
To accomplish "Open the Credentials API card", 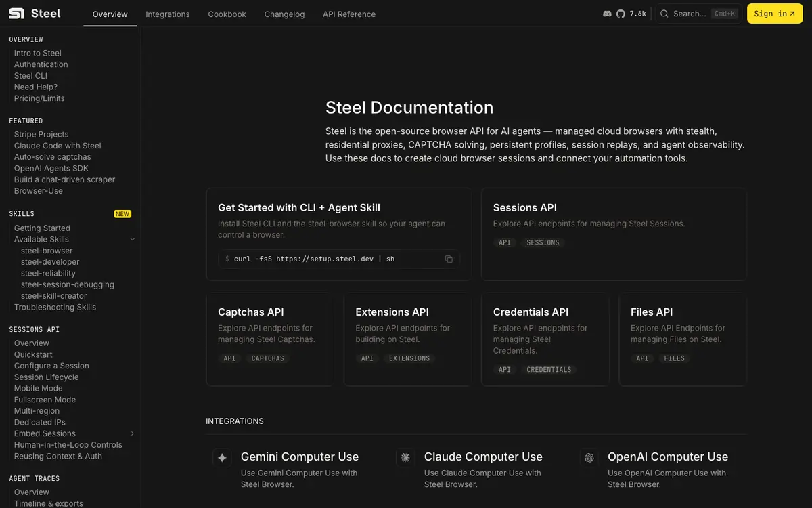I will [545, 339].
